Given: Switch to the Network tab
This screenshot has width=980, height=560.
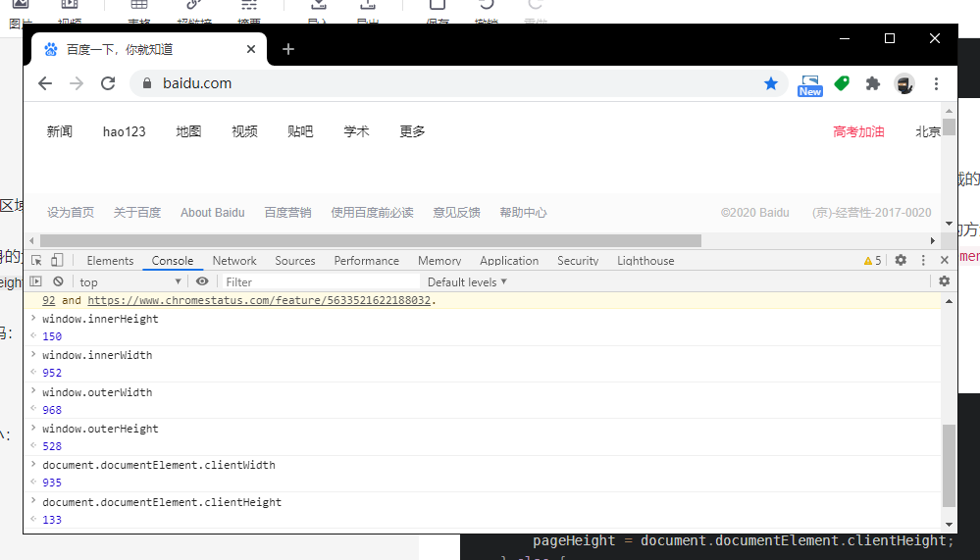Looking at the screenshot, I should point(234,261).
